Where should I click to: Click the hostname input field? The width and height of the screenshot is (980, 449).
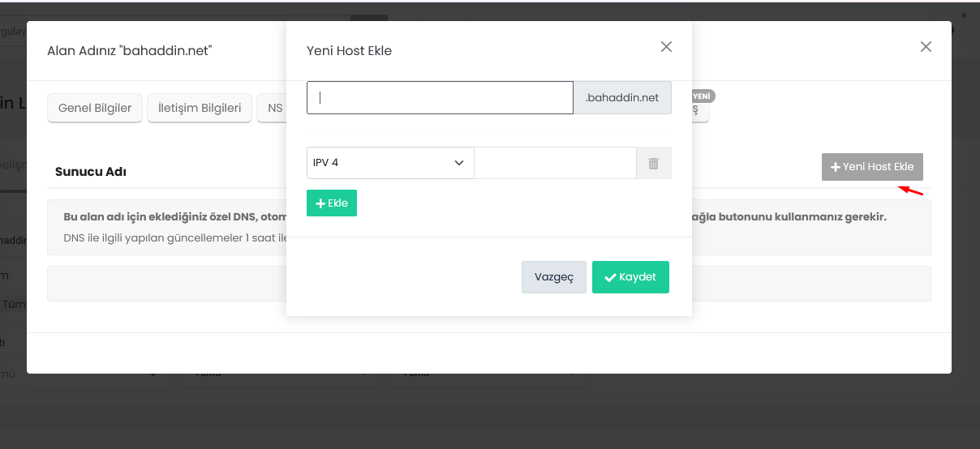[x=440, y=97]
